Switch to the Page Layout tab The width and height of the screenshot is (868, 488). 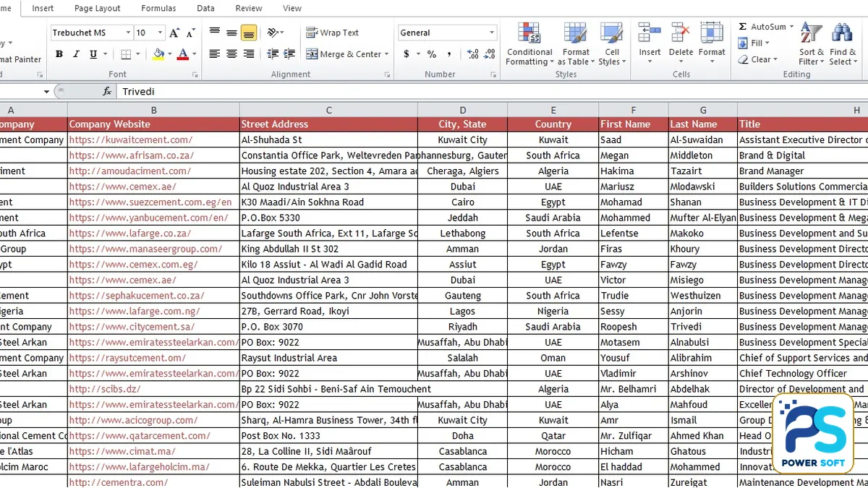coord(98,9)
